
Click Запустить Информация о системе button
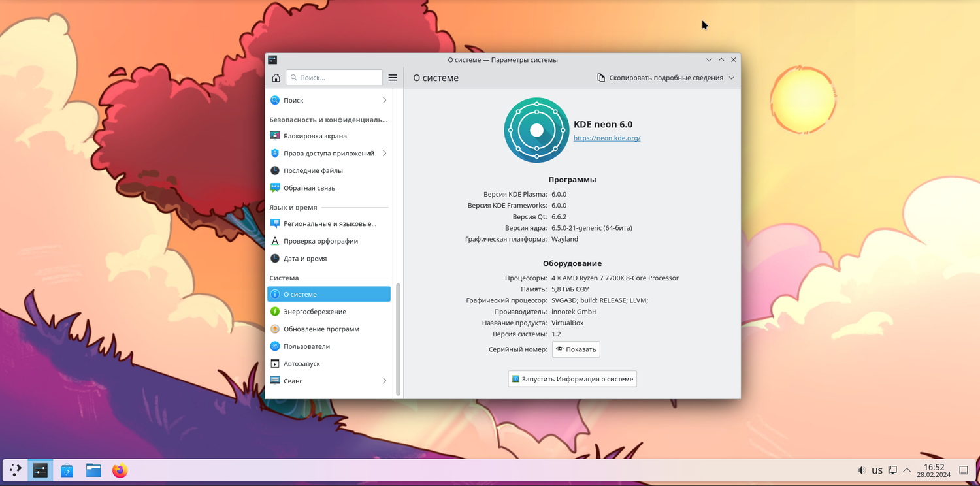[x=572, y=379]
